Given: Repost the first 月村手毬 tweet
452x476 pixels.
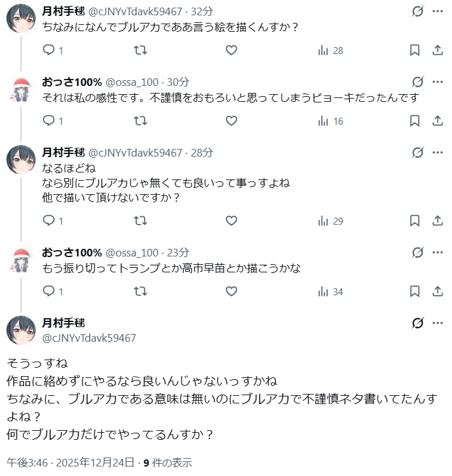Looking at the screenshot, I should pyautogui.click(x=141, y=50).
